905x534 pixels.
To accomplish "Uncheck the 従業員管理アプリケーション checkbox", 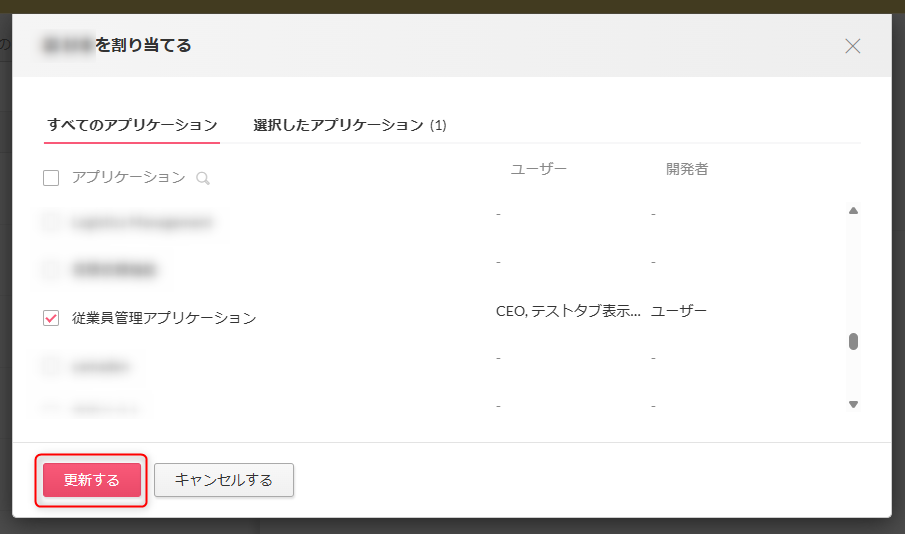I will point(51,318).
